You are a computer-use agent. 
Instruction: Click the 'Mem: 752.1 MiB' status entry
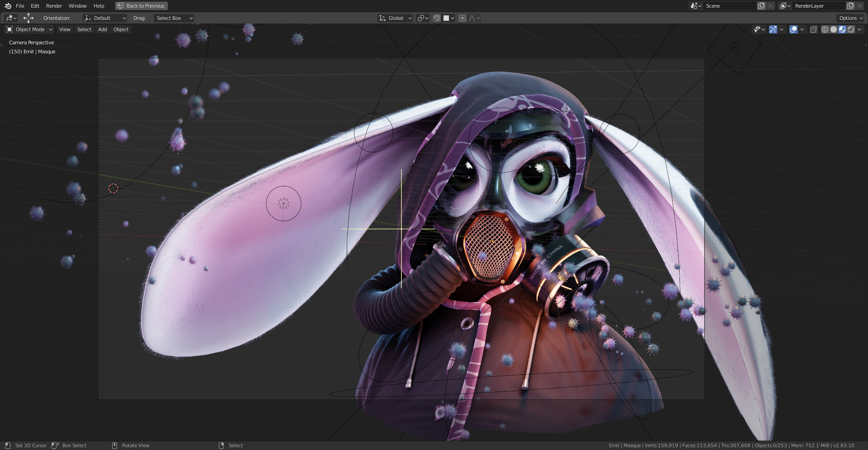[810, 445]
